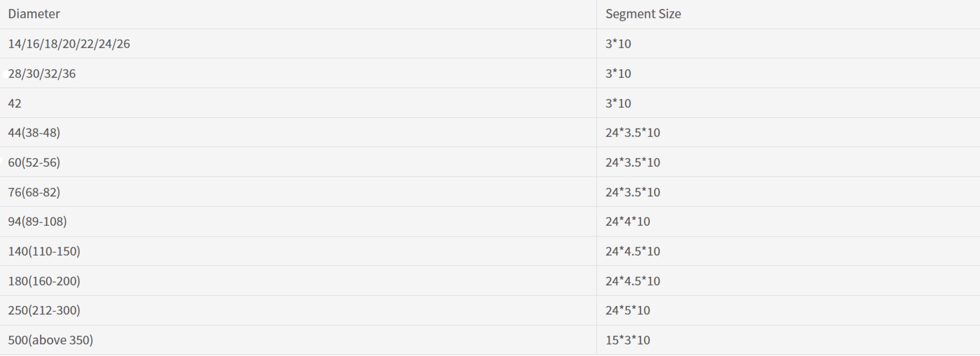Screen dimensions: 980x356
Task: Click the 24*4*10 segment size cell
Action: click(628, 222)
